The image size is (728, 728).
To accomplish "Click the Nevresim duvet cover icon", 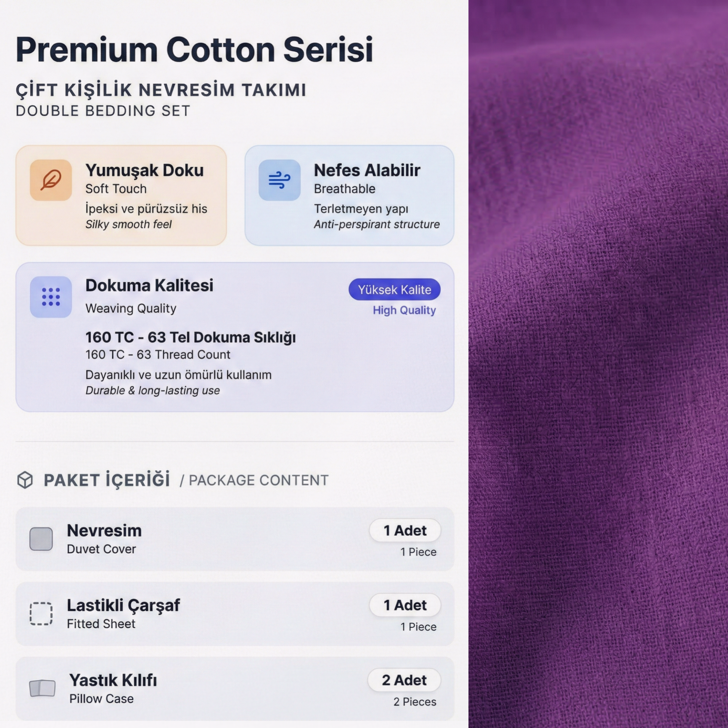I will pyautogui.click(x=41, y=539).
